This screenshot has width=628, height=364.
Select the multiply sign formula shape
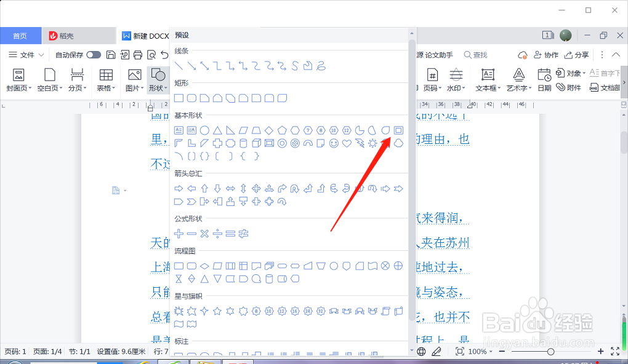204,234
